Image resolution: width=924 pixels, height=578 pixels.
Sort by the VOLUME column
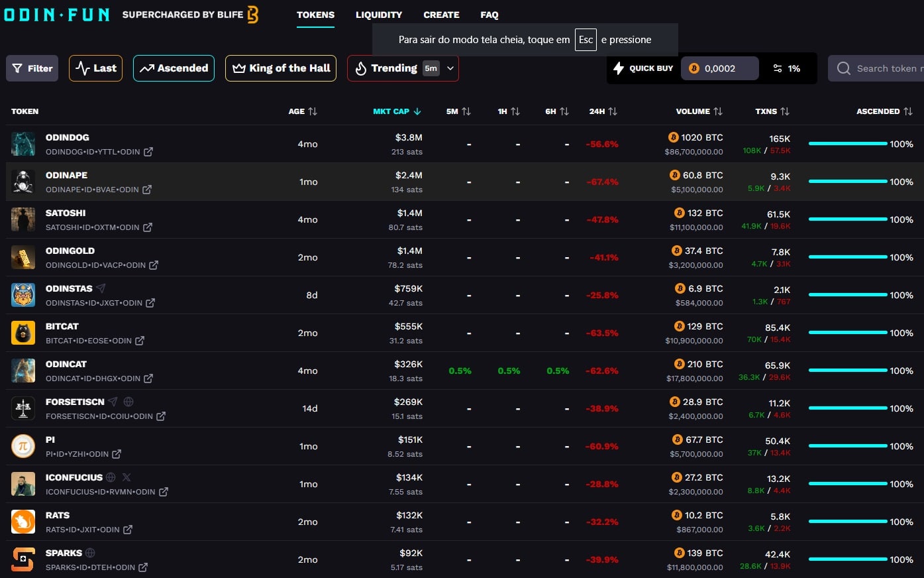(699, 111)
